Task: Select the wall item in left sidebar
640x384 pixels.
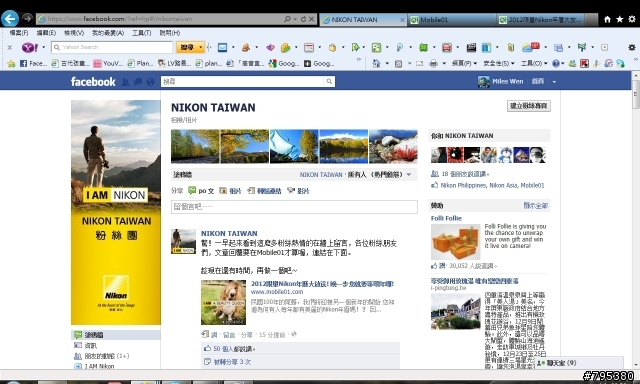Action: pyautogui.click(x=116, y=335)
